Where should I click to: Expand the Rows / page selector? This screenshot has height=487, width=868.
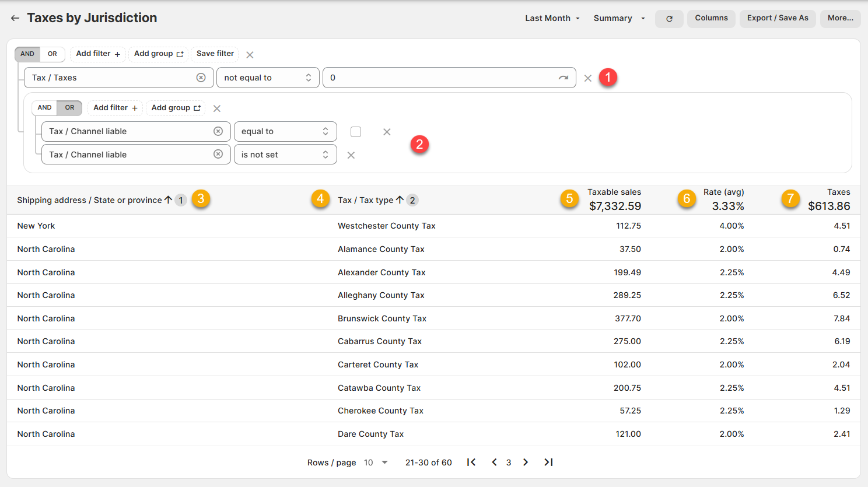pos(376,463)
